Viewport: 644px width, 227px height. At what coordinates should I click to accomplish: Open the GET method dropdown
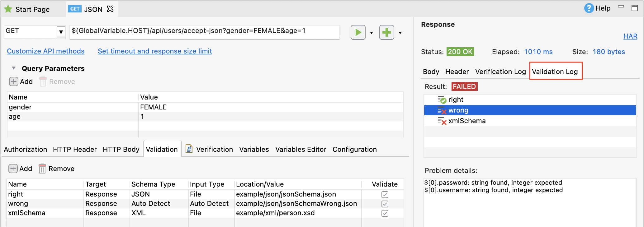point(61,32)
